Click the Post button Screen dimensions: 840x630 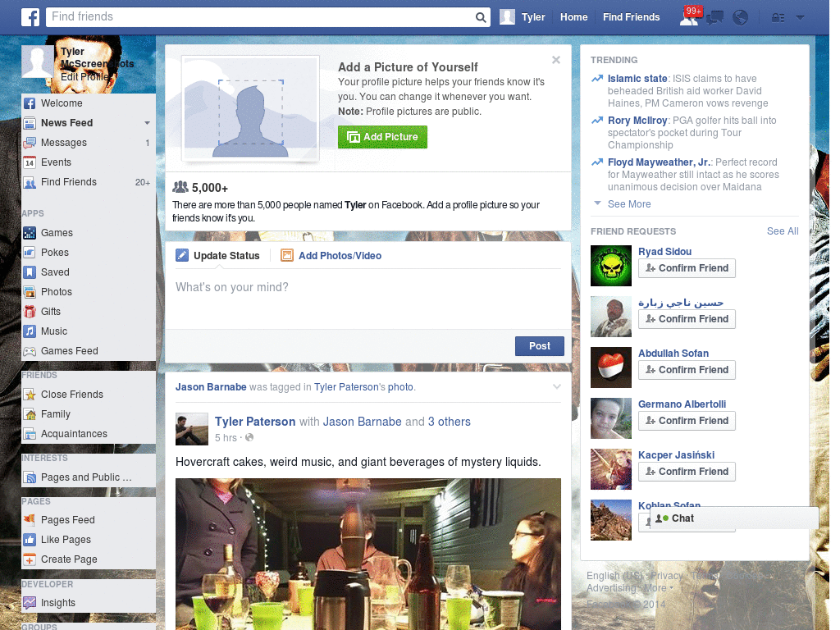pos(540,346)
